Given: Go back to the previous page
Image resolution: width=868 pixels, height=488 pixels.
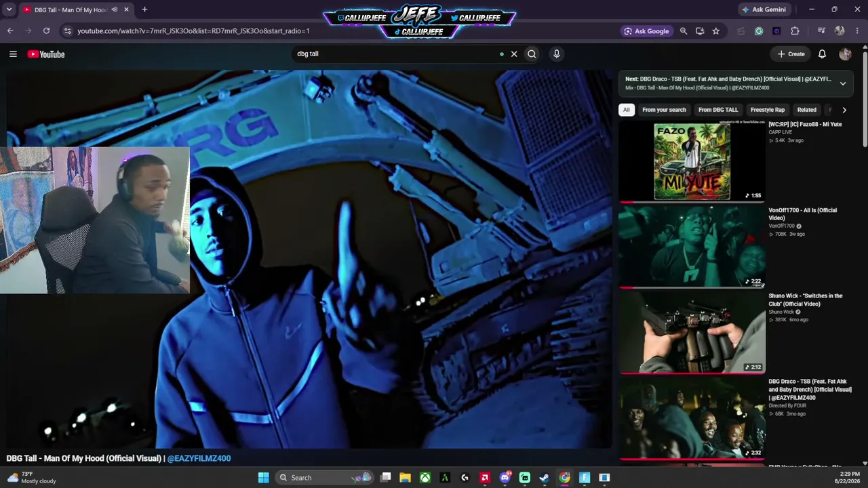Looking at the screenshot, I should click(10, 30).
